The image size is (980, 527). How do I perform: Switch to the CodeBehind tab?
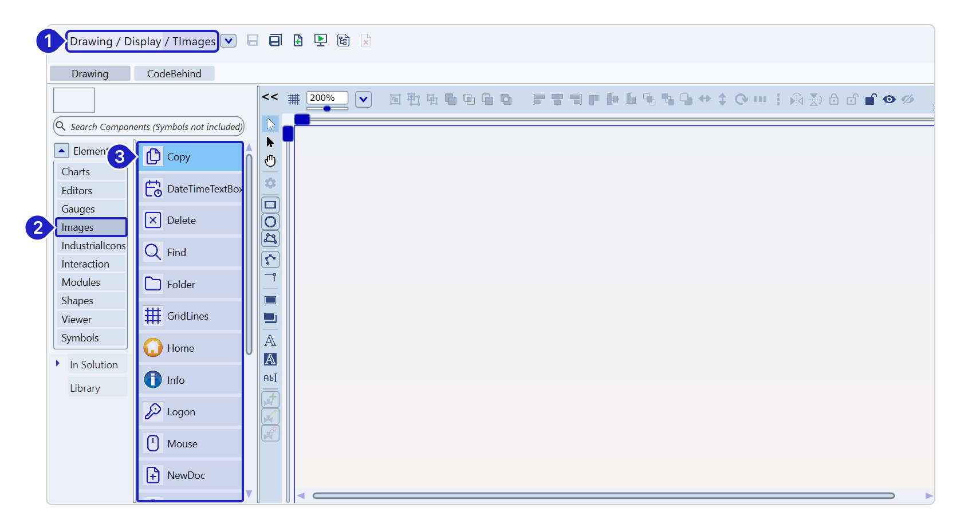174,73
